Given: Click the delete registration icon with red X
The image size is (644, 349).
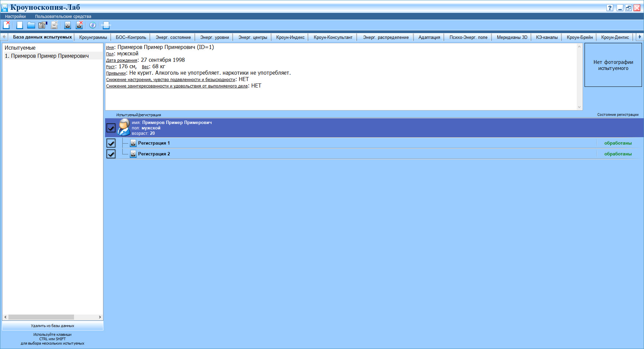Looking at the screenshot, I should (79, 25).
